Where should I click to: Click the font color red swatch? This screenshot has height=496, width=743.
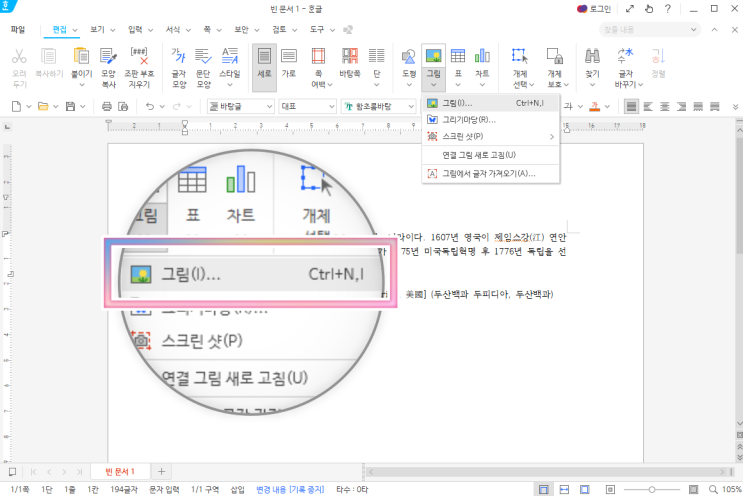tap(595, 106)
